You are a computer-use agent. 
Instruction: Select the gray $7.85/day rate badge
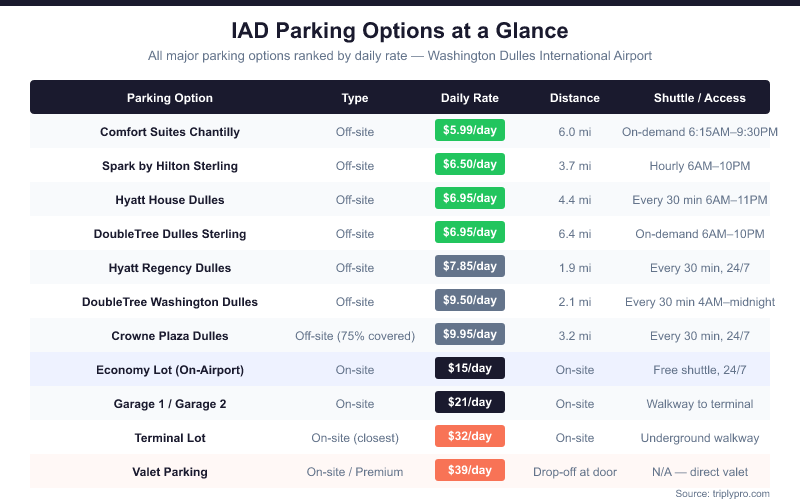click(470, 267)
